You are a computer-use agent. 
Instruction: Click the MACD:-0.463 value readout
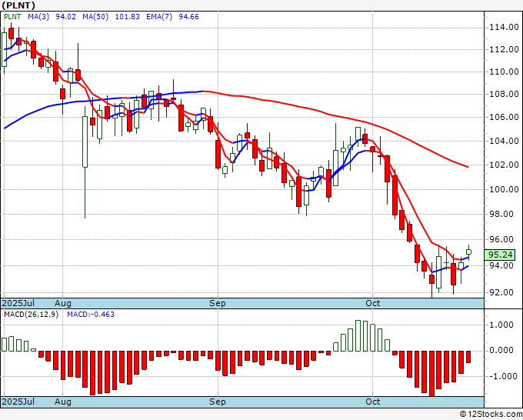click(x=91, y=315)
